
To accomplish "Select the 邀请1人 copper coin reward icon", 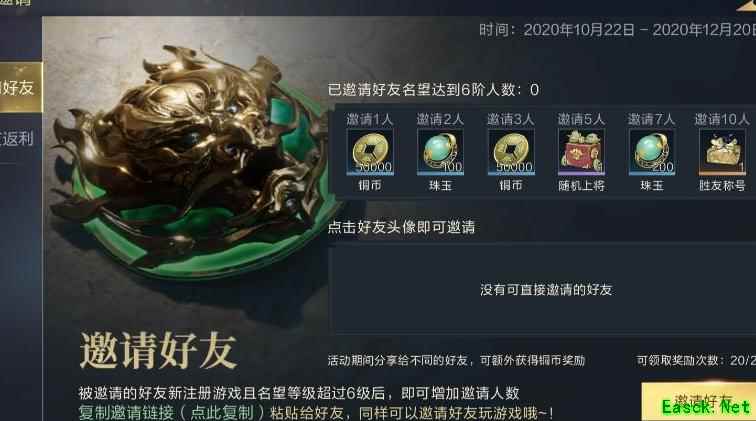I will [x=370, y=152].
